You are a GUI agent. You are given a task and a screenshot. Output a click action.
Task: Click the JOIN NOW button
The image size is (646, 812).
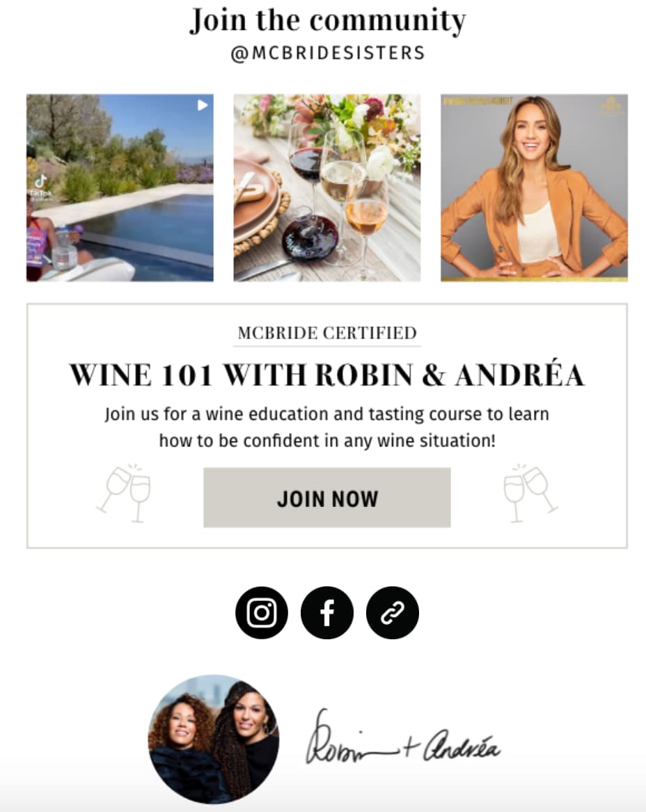pos(327,498)
